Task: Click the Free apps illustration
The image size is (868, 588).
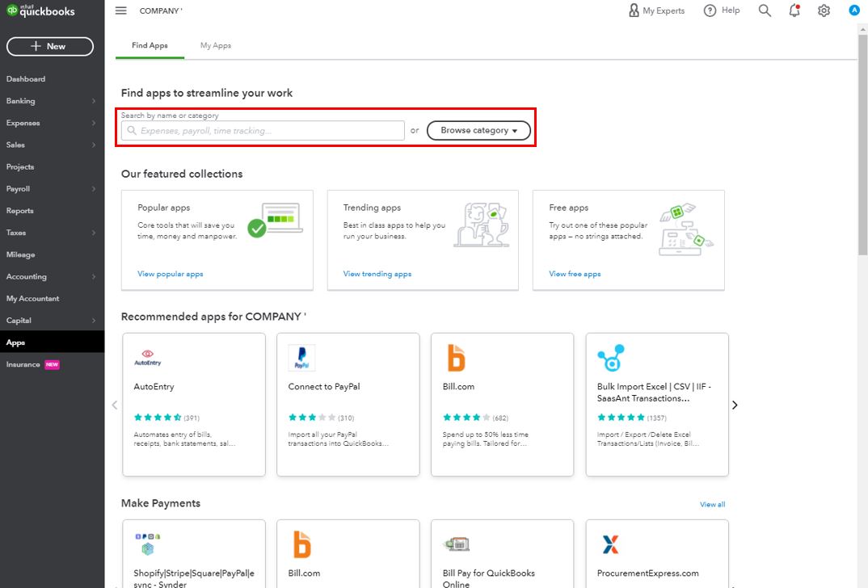Action: [x=686, y=229]
